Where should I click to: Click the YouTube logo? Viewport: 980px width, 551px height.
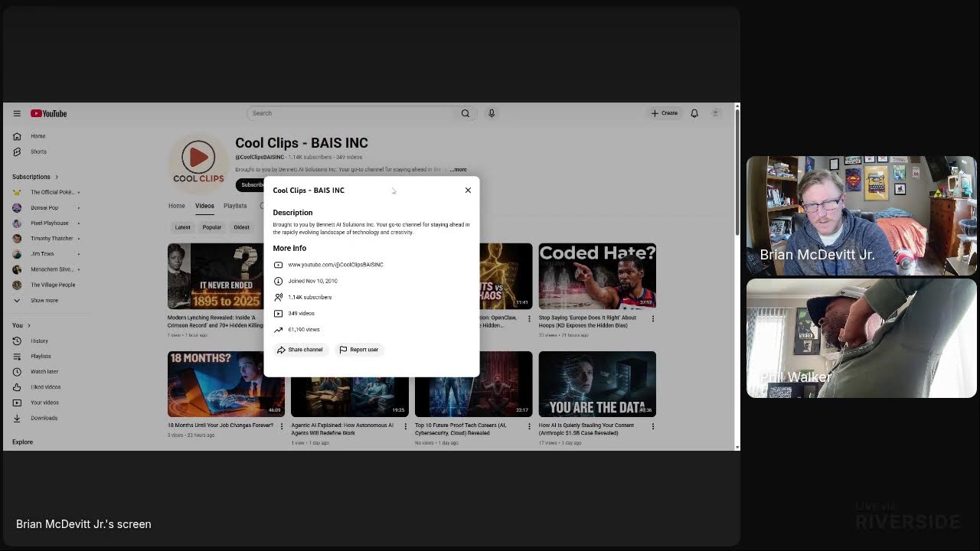tap(49, 113)
